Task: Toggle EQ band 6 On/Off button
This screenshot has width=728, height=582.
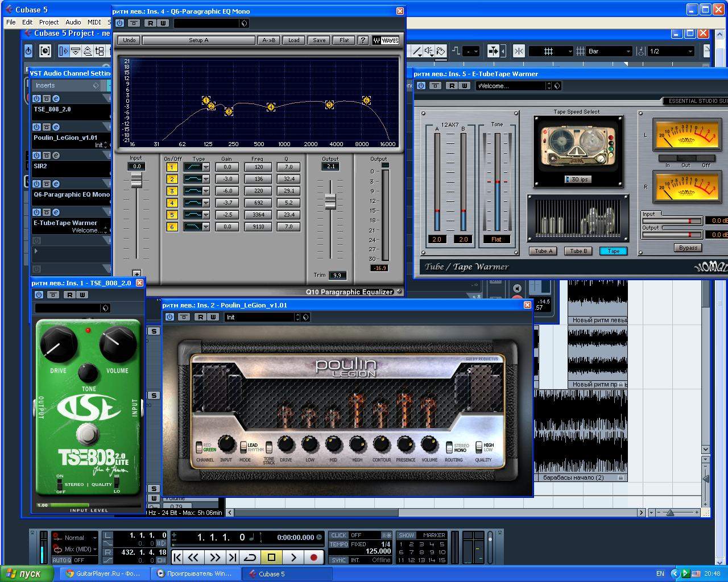Action: [x=172, y=227]
